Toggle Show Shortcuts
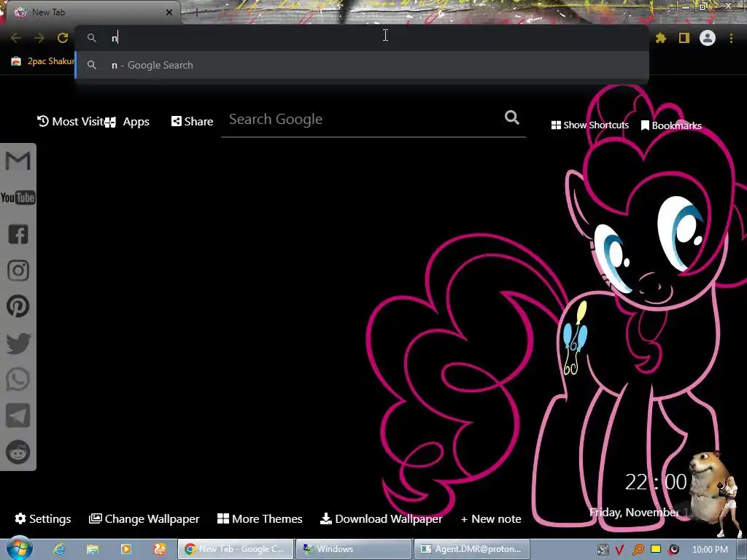This screenshot has height=560, width=747. pos(589,125)
